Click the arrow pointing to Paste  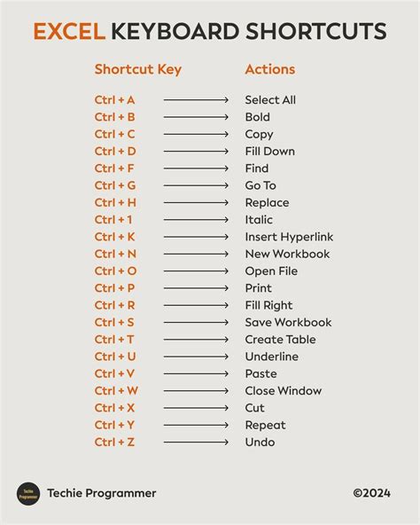196,373
